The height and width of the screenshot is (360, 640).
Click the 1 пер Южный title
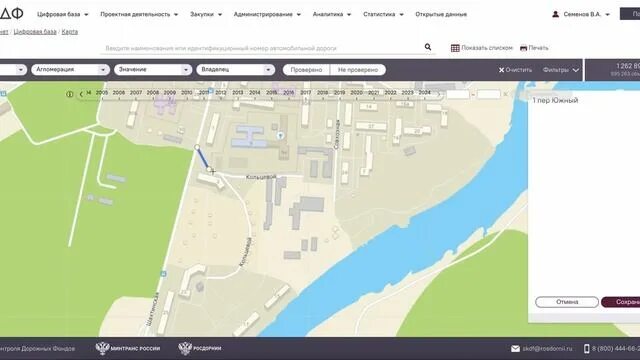(555, 100)
